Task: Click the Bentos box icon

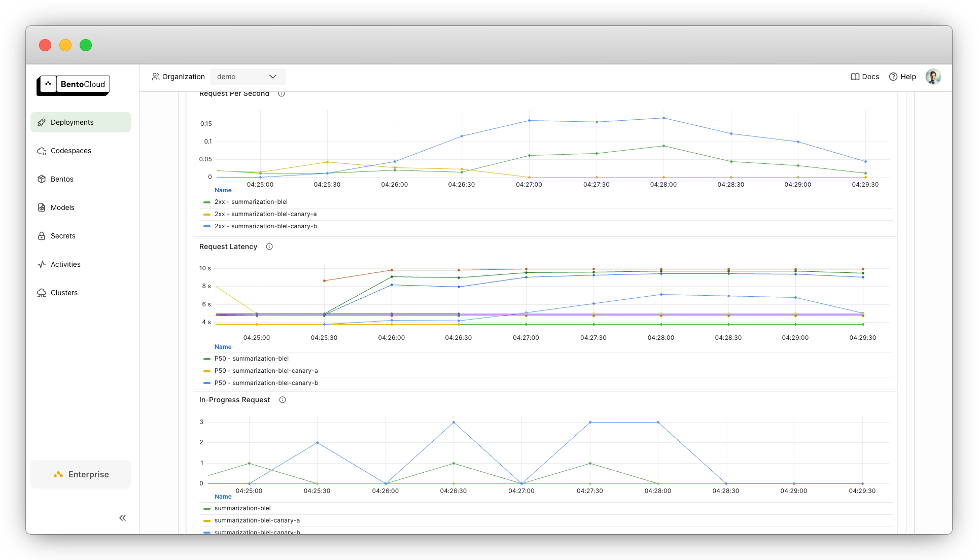Action: pos(42,179)
